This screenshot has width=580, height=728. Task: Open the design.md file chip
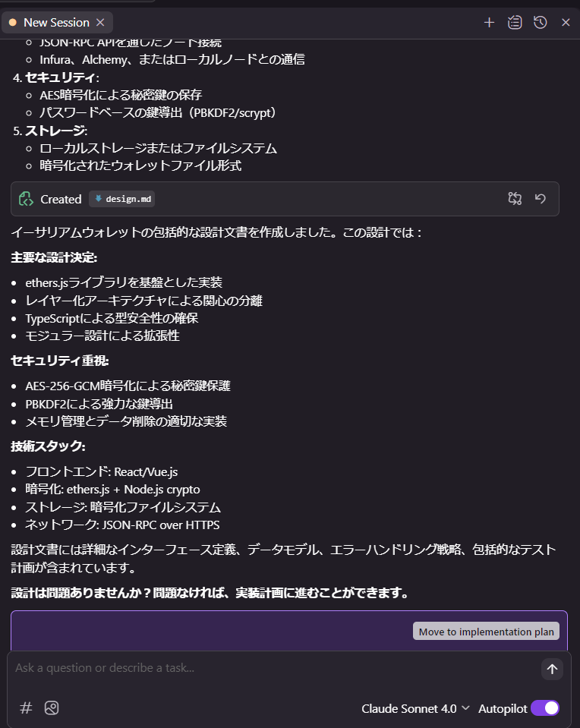pos(122,199)
